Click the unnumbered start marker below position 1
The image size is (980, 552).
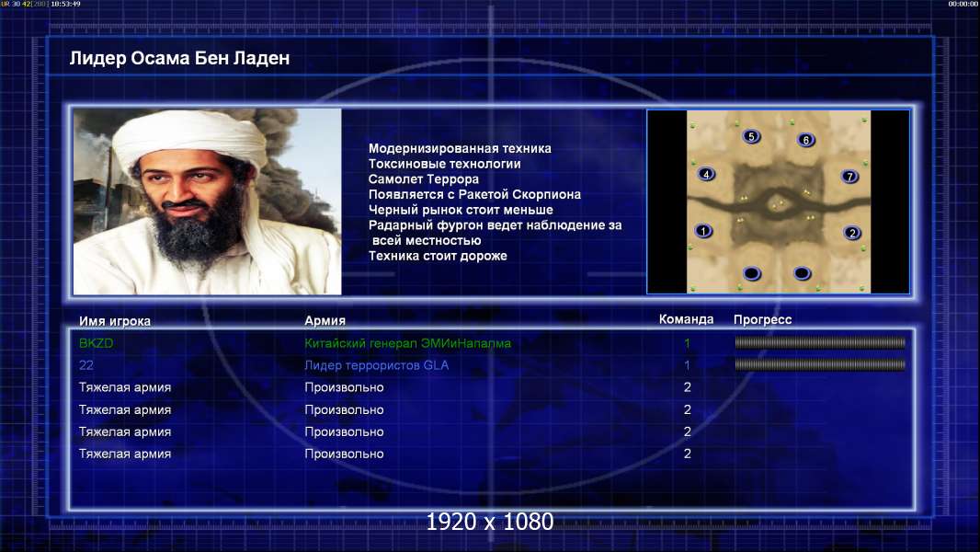click(x=752, y=273)
